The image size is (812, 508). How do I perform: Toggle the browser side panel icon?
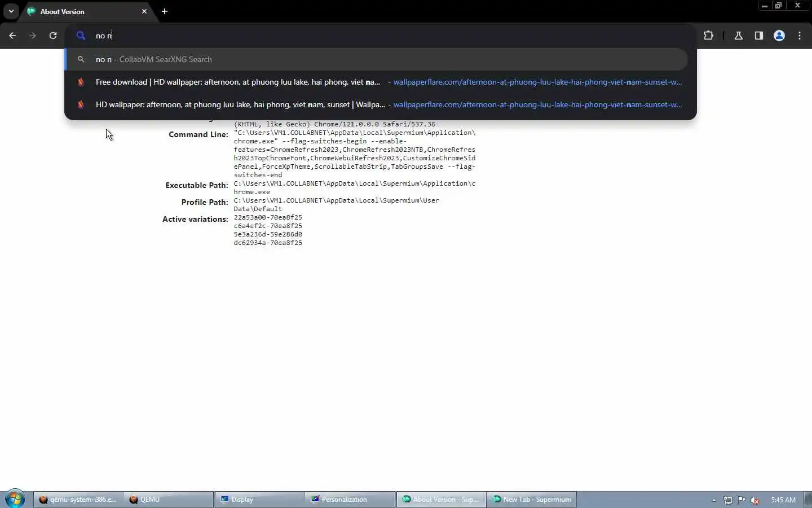[x=759, y=36]
